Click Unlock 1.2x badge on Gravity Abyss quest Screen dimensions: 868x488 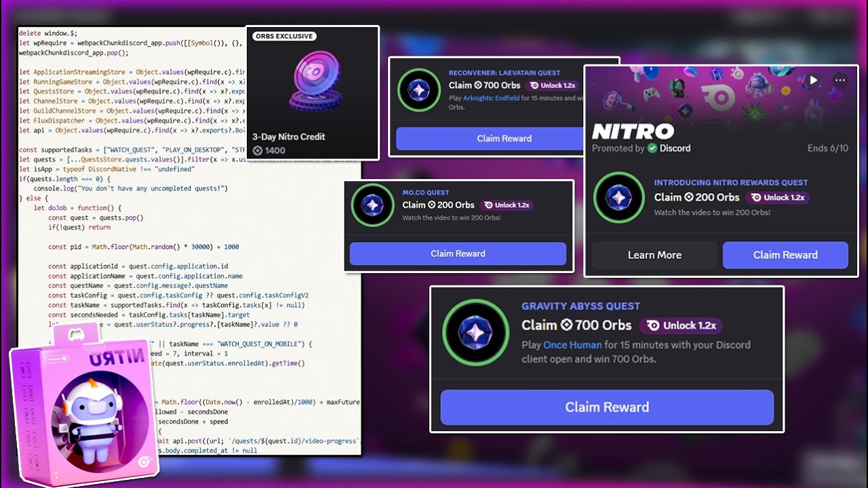pyautogui.click(x=681, y=325)
